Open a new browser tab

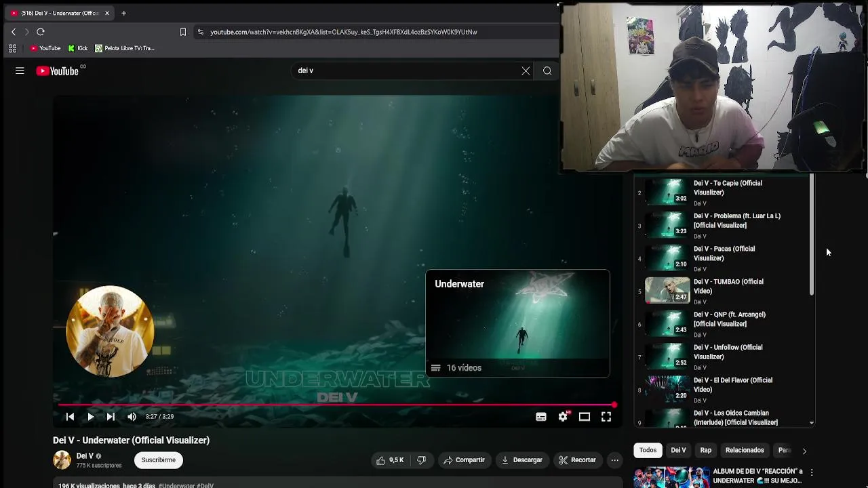click(123, 13)
